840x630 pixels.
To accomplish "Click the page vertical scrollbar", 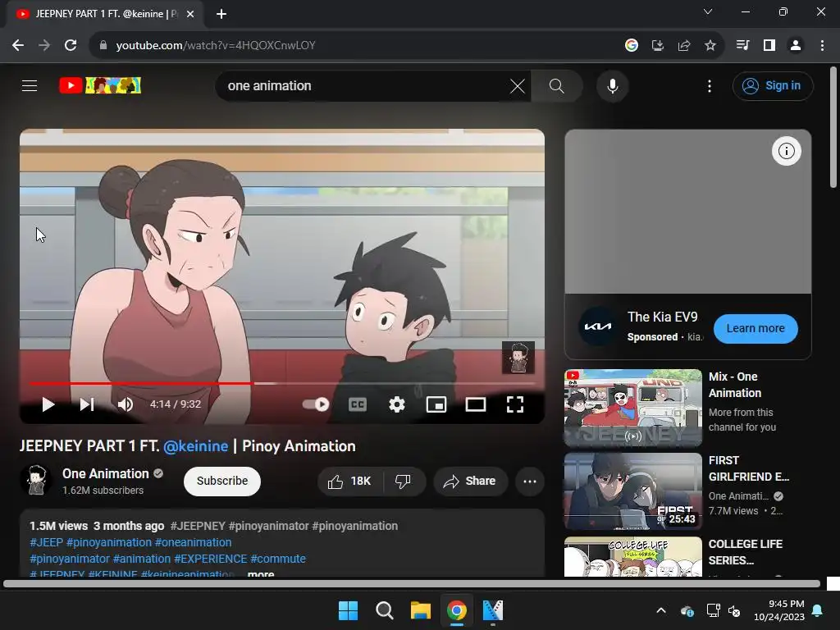I will (x=833, y=127).
